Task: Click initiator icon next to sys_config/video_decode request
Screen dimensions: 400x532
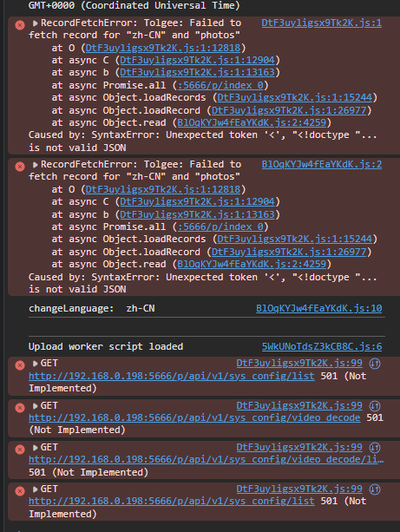Action: coord(375,406)
